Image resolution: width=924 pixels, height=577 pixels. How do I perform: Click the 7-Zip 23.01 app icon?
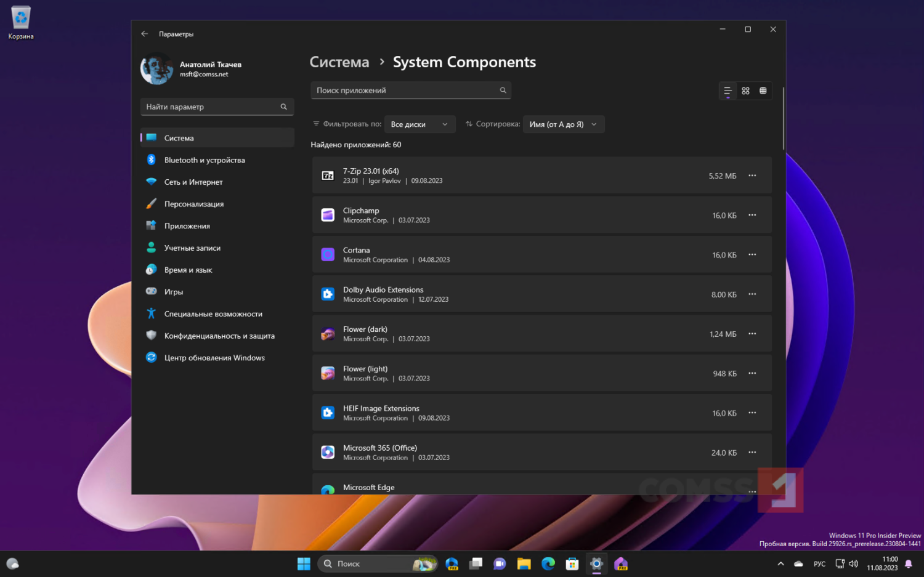[x=328, y=176]
